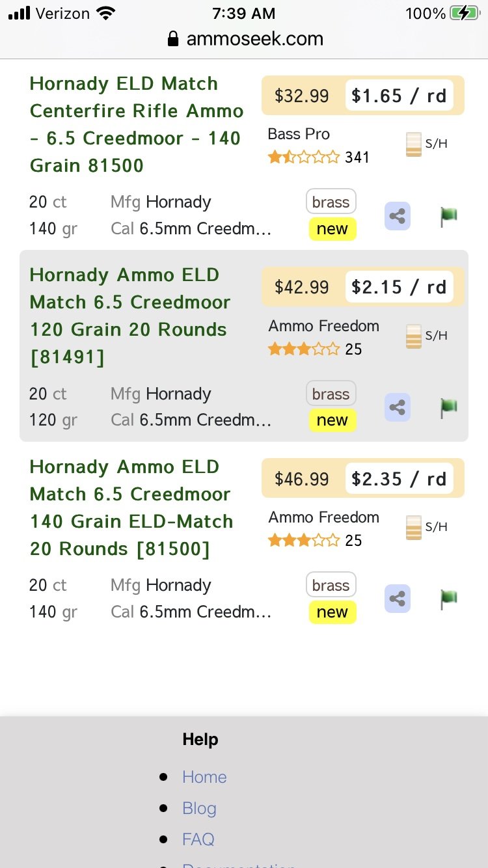Image resolution: width=488 pixels, height=868 pixels.
Task: Open the Blog link under Help
Action: (x=199, y=808)
